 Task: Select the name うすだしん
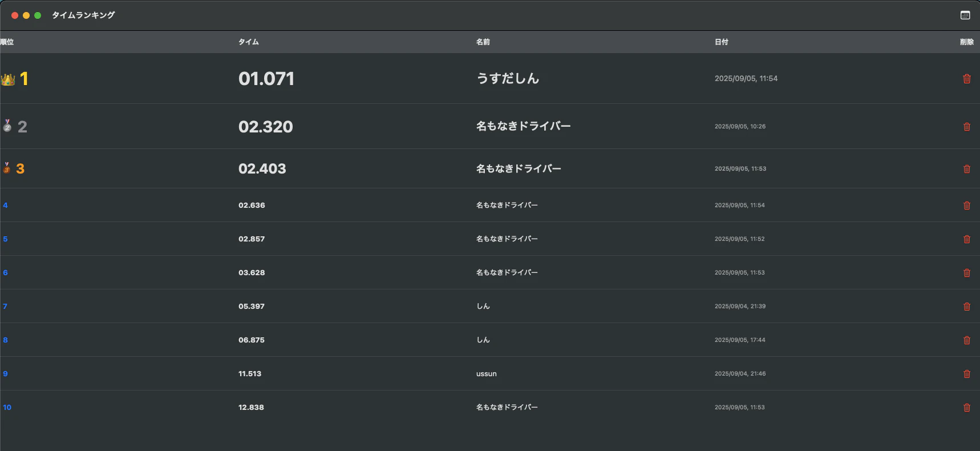508,78
